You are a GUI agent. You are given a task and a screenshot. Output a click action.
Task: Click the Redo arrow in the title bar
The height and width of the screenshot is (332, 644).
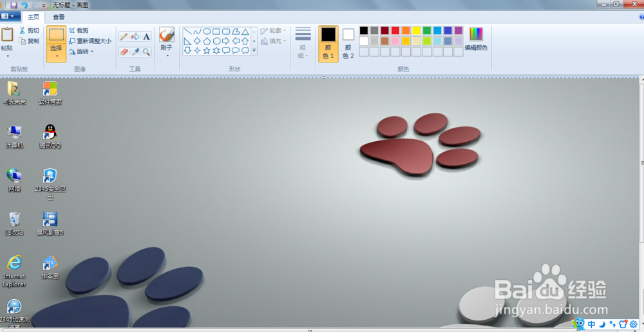35,5
